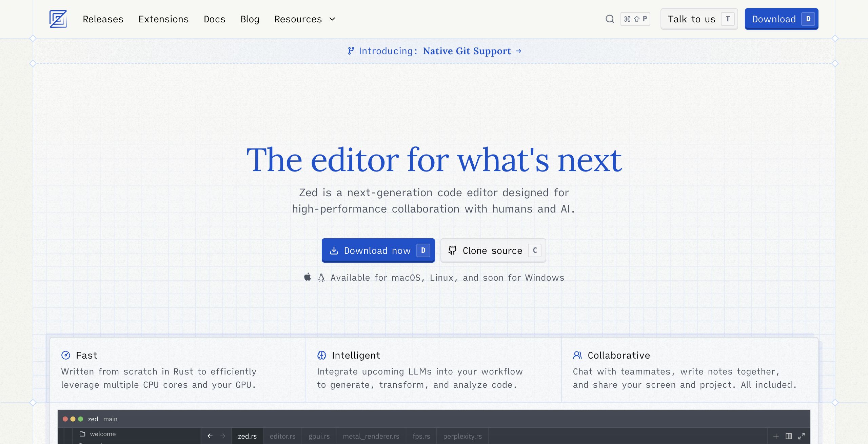Viewport: 868px width, 444px height.
Task: Click the split pane icon in editor
Action: point(789,436)
